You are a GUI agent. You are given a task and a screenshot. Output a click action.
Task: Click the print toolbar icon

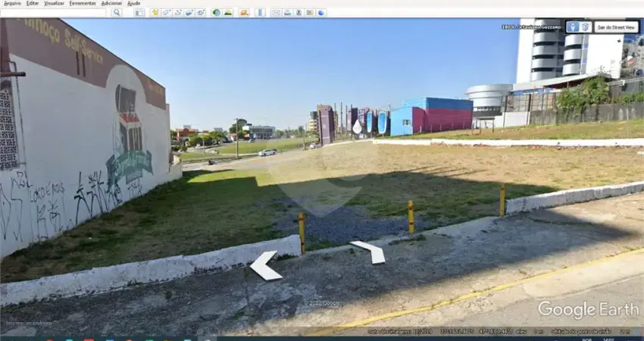tap(287, 12)
